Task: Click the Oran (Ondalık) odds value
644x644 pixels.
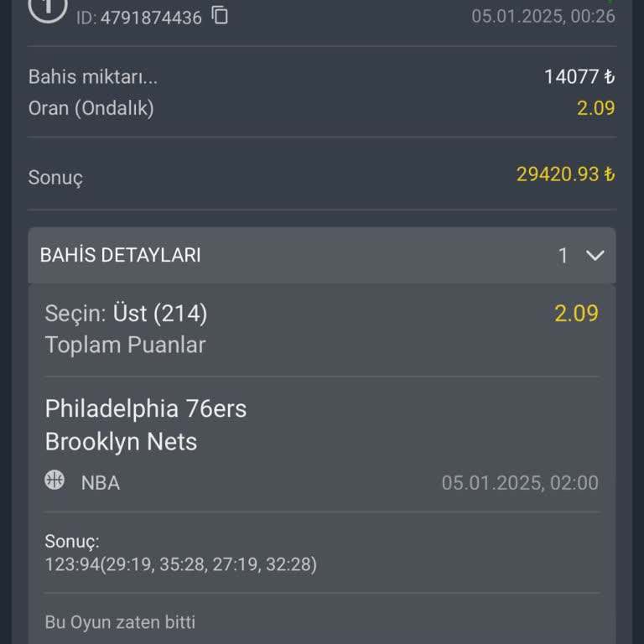Action: coord(595,108)
